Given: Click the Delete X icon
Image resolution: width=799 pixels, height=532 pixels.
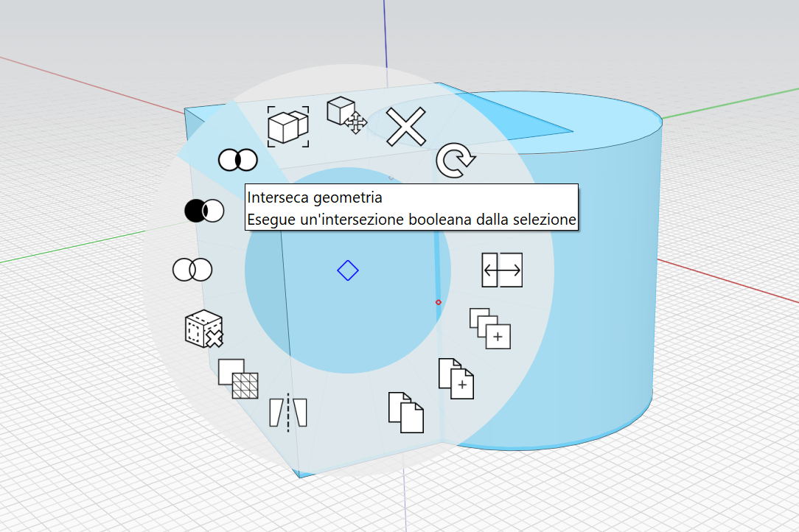Looking at the screenshot, I should pyautogui.click(x=406, y=127).
